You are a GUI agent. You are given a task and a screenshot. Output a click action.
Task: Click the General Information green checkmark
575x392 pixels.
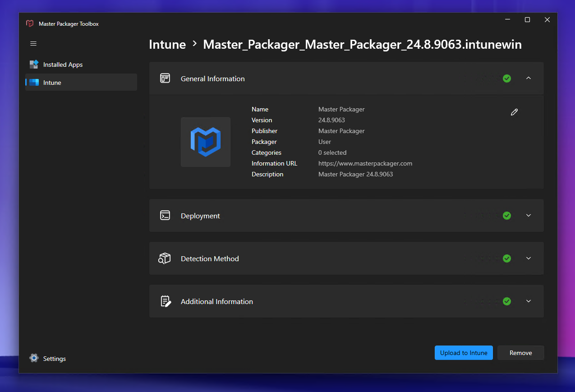point(507,78)
